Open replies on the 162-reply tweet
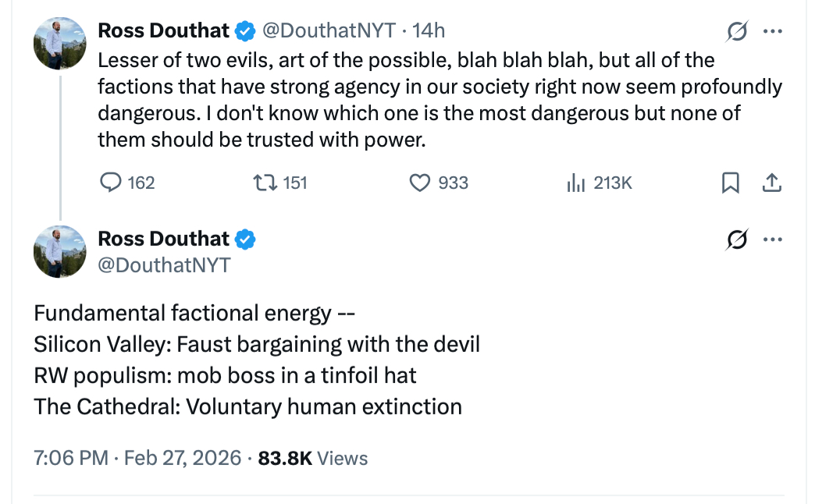 (112, 183)
